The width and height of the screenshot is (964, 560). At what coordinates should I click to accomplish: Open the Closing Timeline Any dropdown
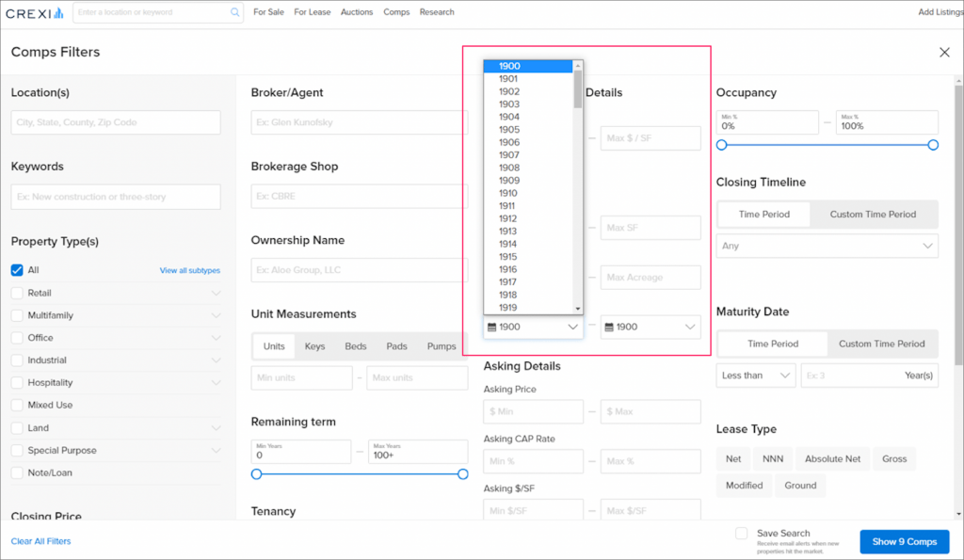click(827, 246)
